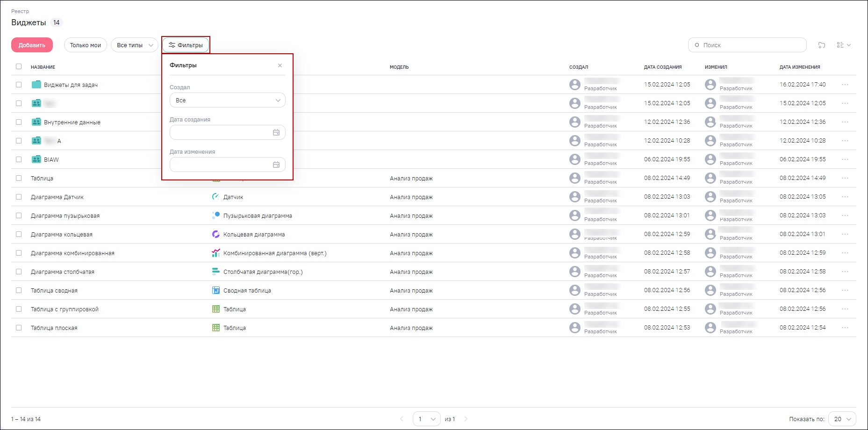Open more menu for Диаграмма кольцевая row
The image size is (868, 430).
tap(845, 234)
